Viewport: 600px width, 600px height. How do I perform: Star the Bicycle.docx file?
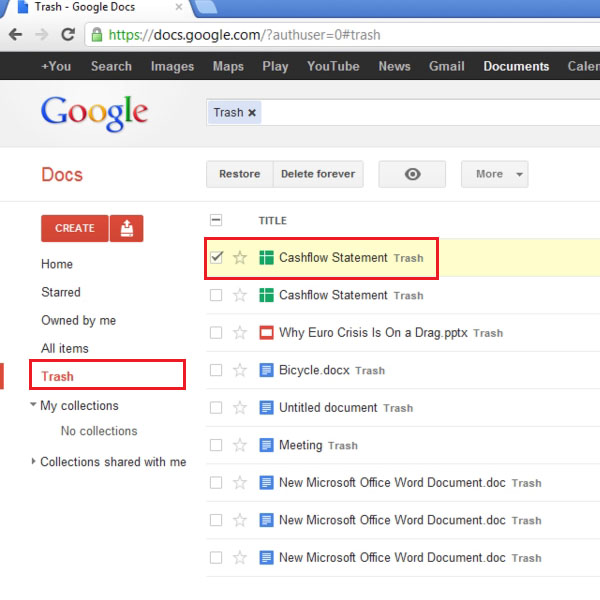coord(240,370)
